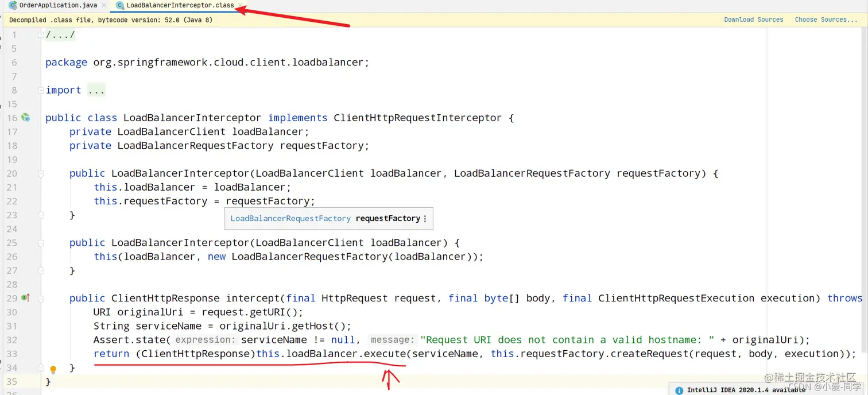Click new LoadBalancerRequestFactory on line 26

[x=297, y=257]
